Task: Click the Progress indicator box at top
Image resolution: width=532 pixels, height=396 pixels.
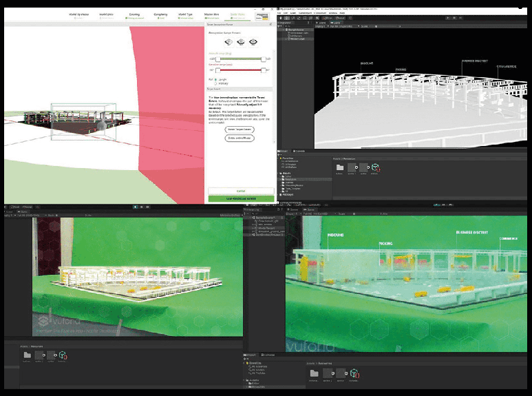Action: tap(262, 16)
